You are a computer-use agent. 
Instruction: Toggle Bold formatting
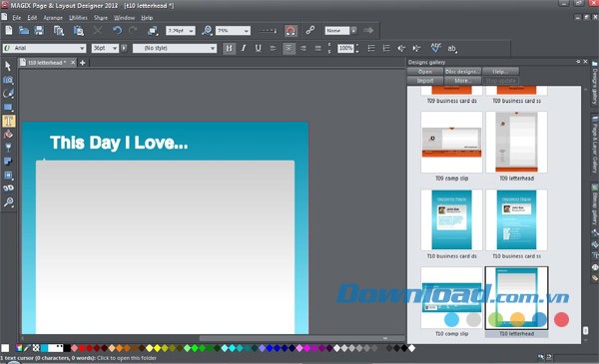(229, 48)
